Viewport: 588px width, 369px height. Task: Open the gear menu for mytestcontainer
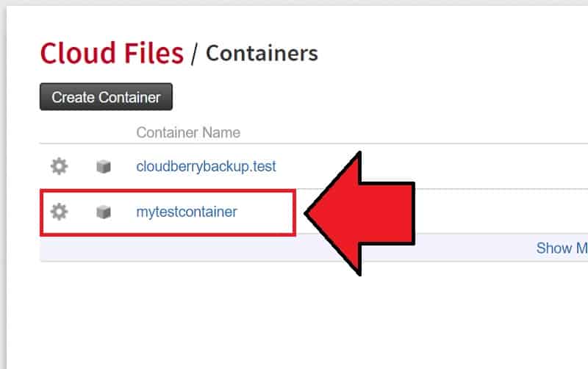59,212
